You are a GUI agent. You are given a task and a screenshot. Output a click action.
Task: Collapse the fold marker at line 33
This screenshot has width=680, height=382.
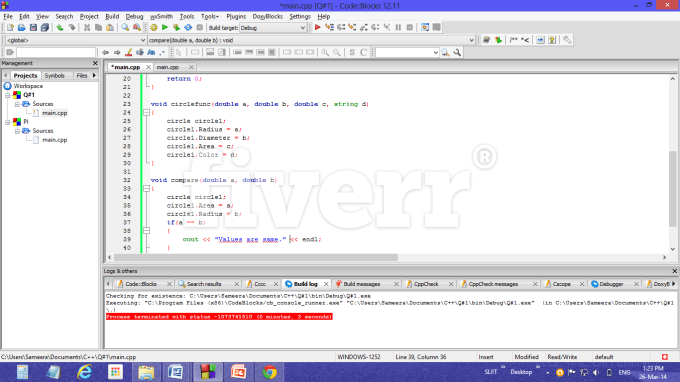147,189
